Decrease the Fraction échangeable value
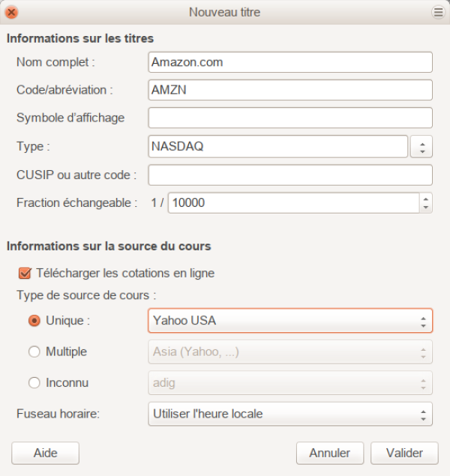The height and width of the screenshot is (476, 450). coord(426,207)
